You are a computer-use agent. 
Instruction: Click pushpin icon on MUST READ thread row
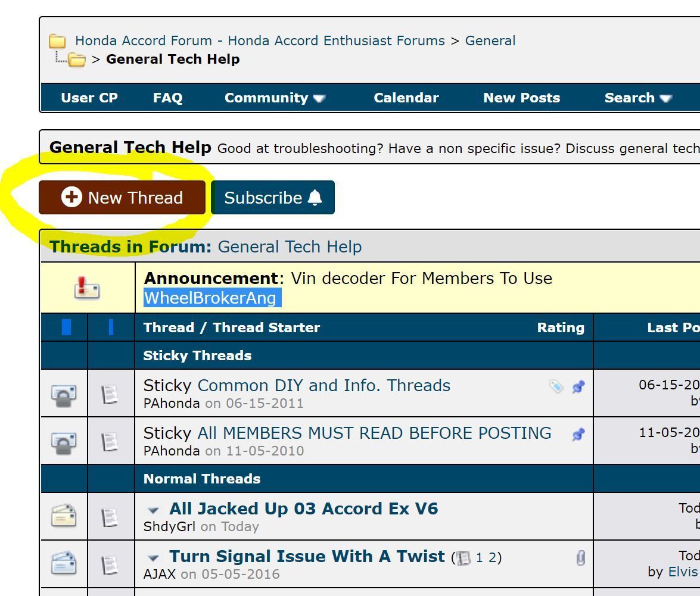578,435
